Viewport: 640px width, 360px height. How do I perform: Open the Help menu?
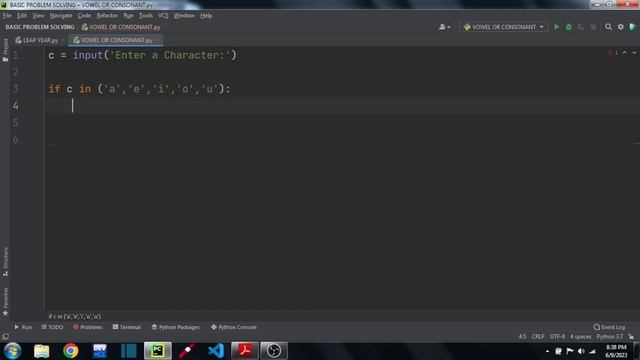click(206, 16)
